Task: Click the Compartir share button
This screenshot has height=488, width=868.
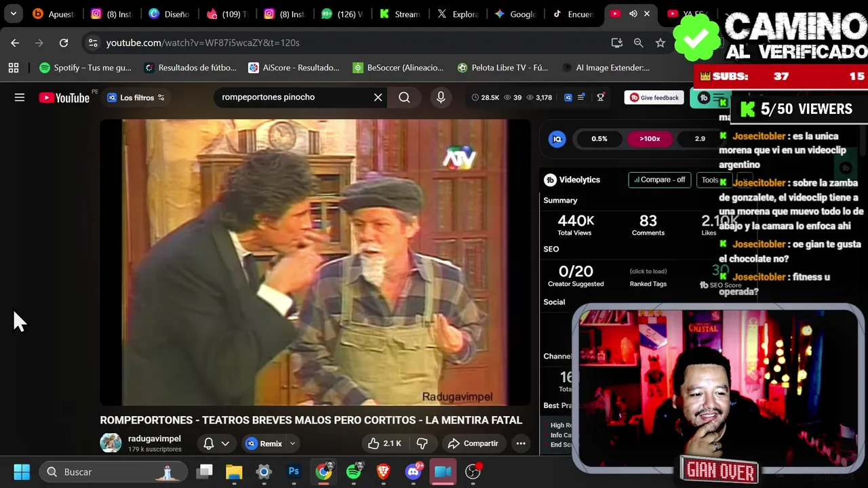Action: 473,443
